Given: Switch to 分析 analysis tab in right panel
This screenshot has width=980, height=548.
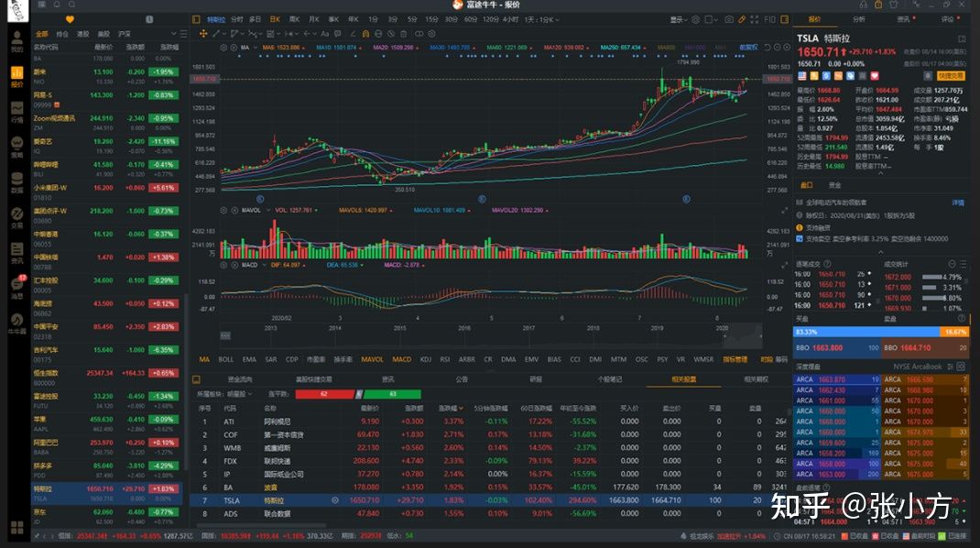Looking at the screenshot, I should coord(859,19).
